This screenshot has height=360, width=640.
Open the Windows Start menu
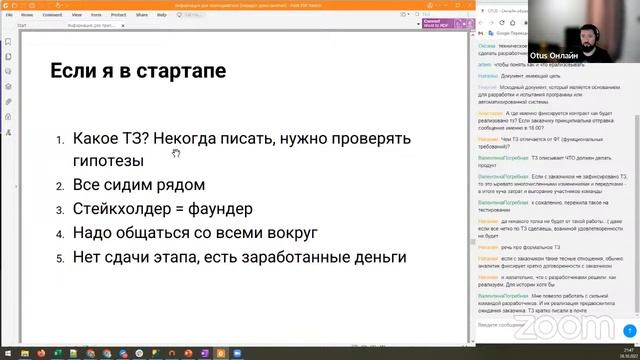(7, 353)
